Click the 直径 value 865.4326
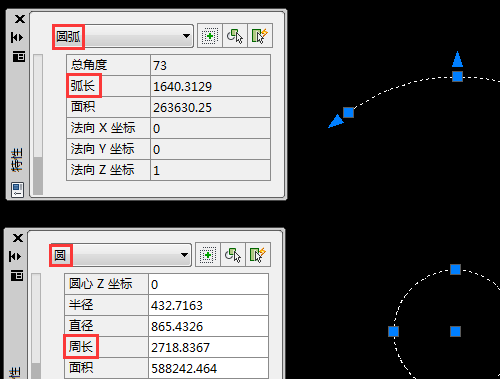Viewport: 500px width, 379px height. point(208,326)
